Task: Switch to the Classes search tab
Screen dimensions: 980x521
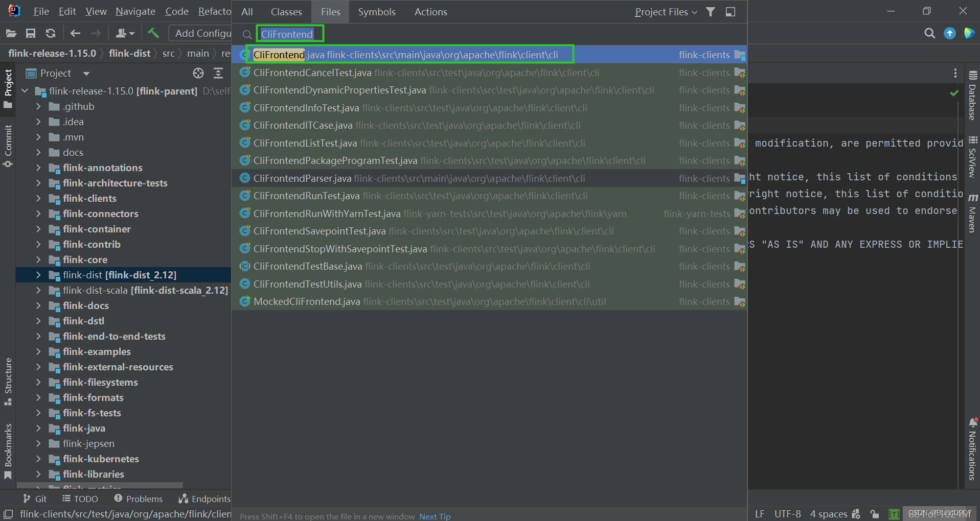Action: (x=286, y=12)
